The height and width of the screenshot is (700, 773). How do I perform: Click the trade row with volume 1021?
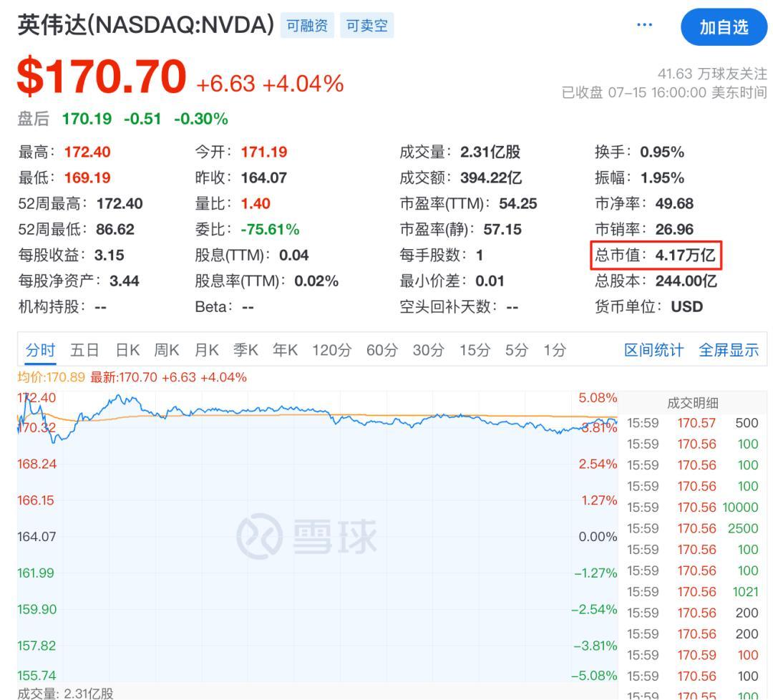coord(693,591)
